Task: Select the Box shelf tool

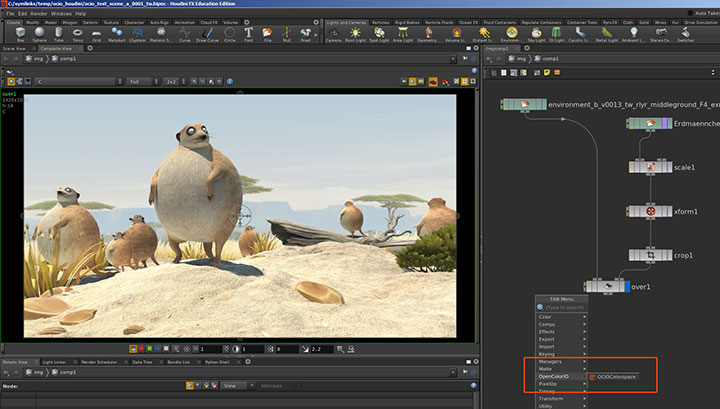Action: tap(20, 34)
